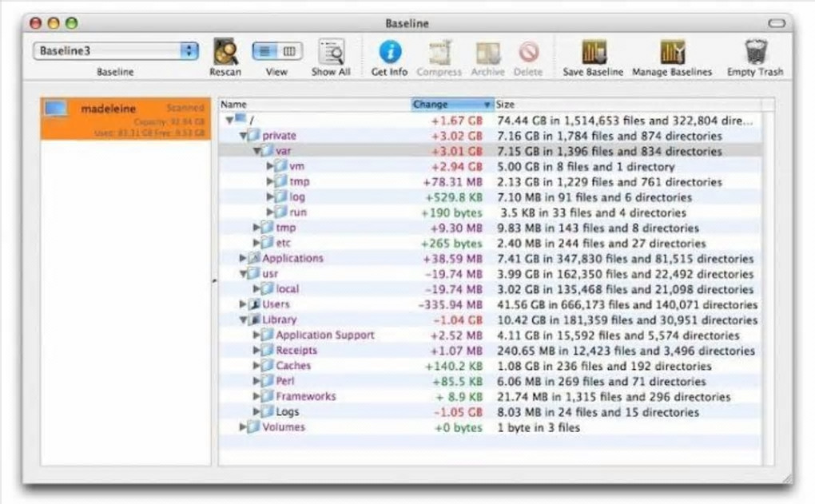Open Get Info for selected item
The width and height of the screenshot is (815, 504).
tap(390, 52)
